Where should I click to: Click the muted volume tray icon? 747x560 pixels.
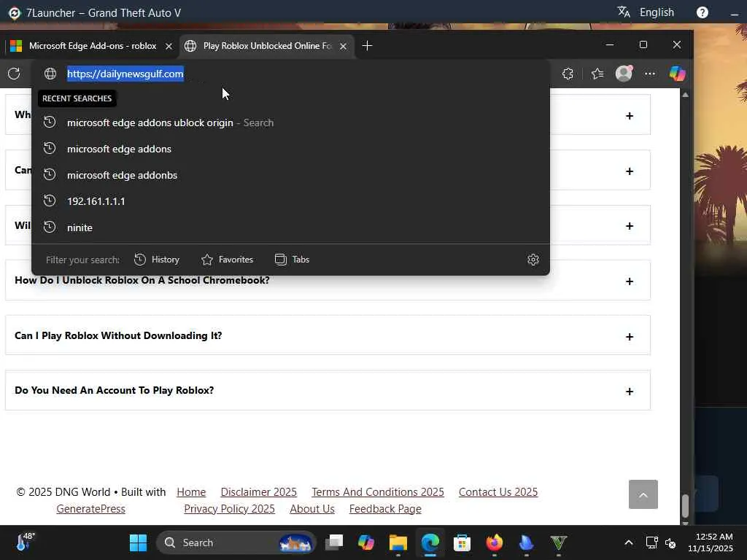[x=670, y=542]
